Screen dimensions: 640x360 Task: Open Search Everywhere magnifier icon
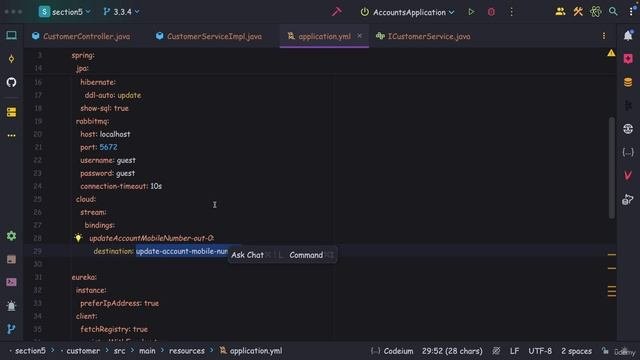613,12
